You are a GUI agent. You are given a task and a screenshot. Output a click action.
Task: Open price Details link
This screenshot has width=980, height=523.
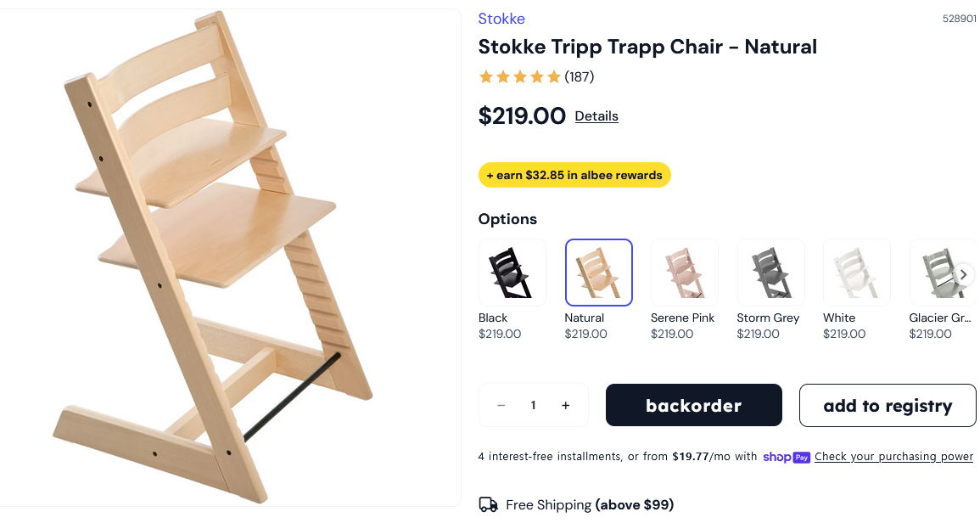click(x=596, y=115)
